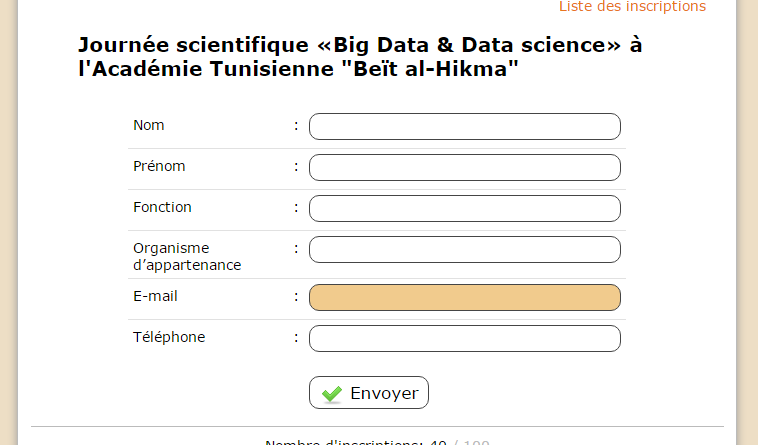
Task: Click the Organisme d'appartenance label
Action: (x=187, y=257)
